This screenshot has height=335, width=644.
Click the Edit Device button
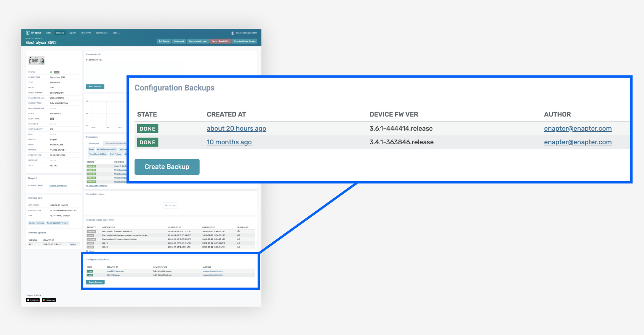click(164, 41)
